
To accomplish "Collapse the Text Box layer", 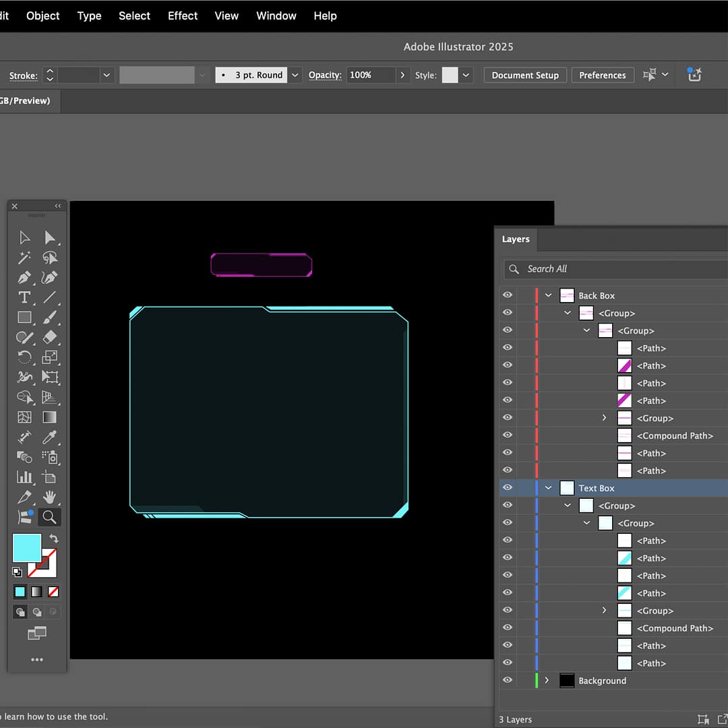I will tap(548, 488).
